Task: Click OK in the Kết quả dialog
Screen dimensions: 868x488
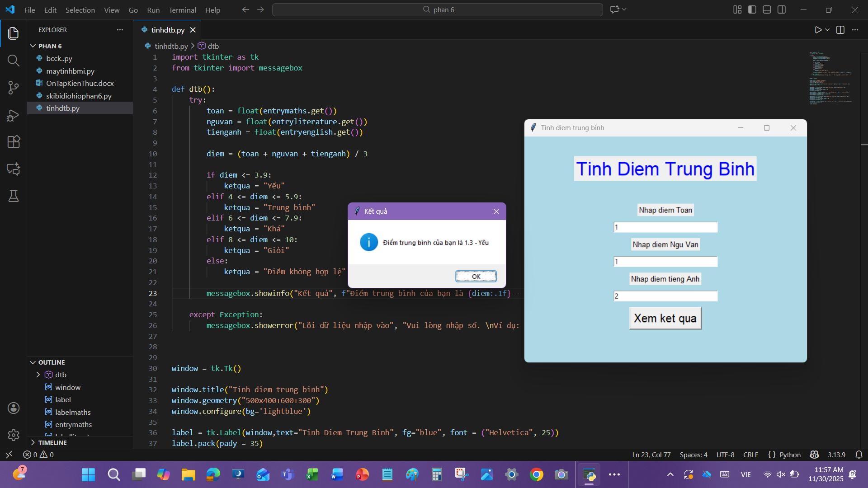Action: pos(476,277)
